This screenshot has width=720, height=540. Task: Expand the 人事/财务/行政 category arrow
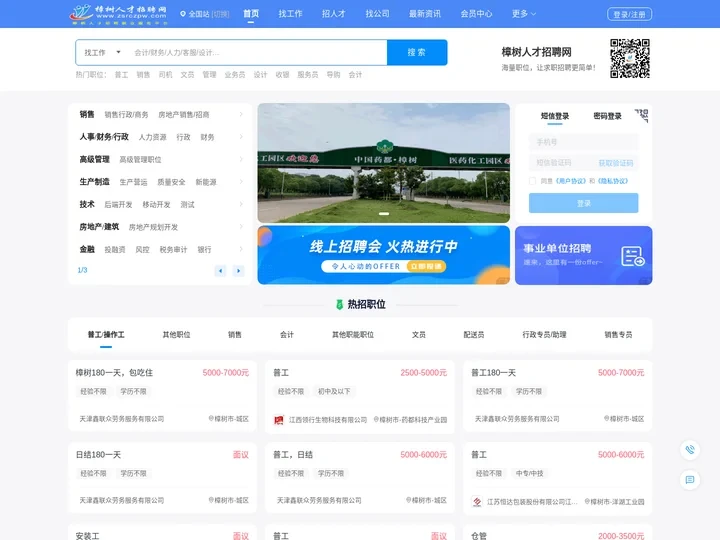tap(241, 137)
